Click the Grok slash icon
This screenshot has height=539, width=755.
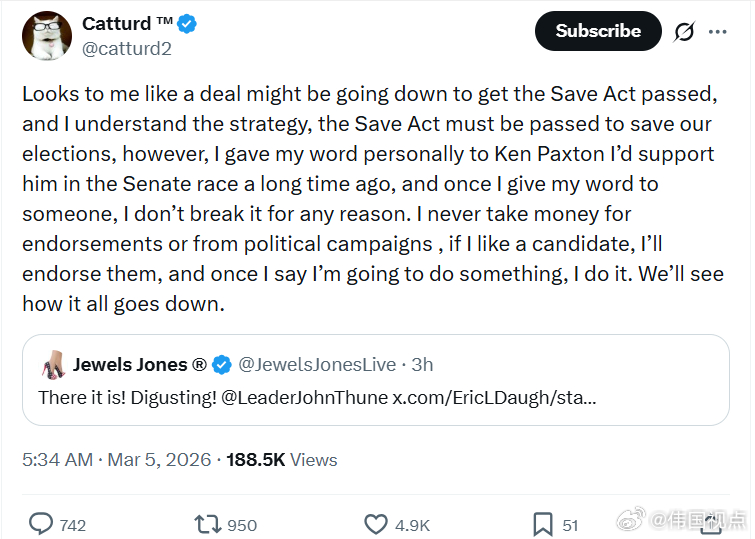pos(684,31)
